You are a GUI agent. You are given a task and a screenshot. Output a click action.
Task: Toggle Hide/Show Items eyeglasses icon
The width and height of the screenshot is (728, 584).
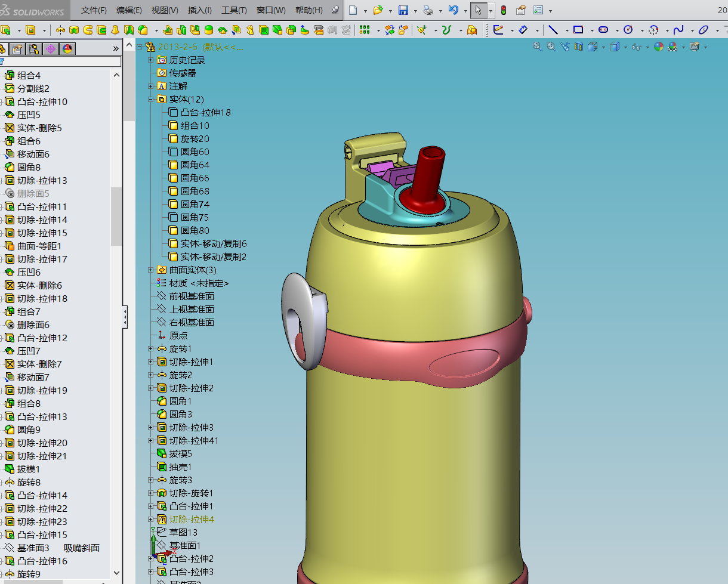pyautogui.click(x=636, y=47)
